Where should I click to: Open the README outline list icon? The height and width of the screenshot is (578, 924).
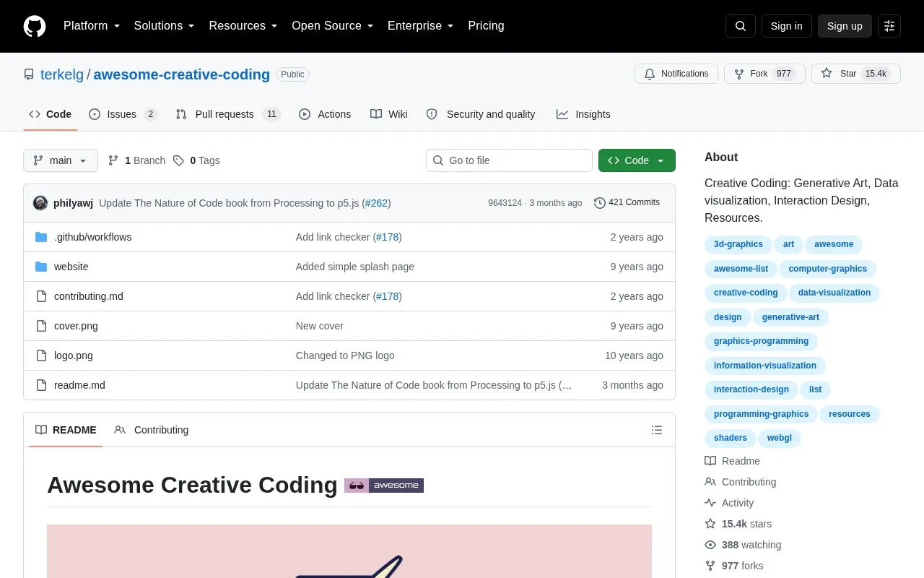click(657, 430)
